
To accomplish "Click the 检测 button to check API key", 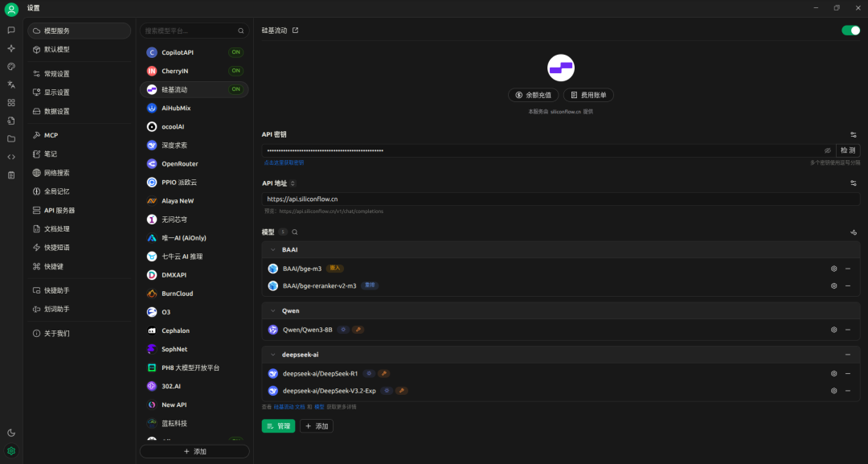I will click(x=848, y=150).
